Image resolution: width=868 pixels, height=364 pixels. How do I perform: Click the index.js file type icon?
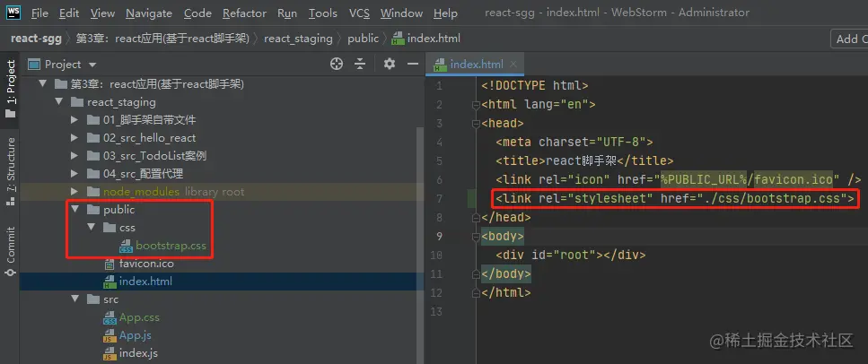(110, 353)
